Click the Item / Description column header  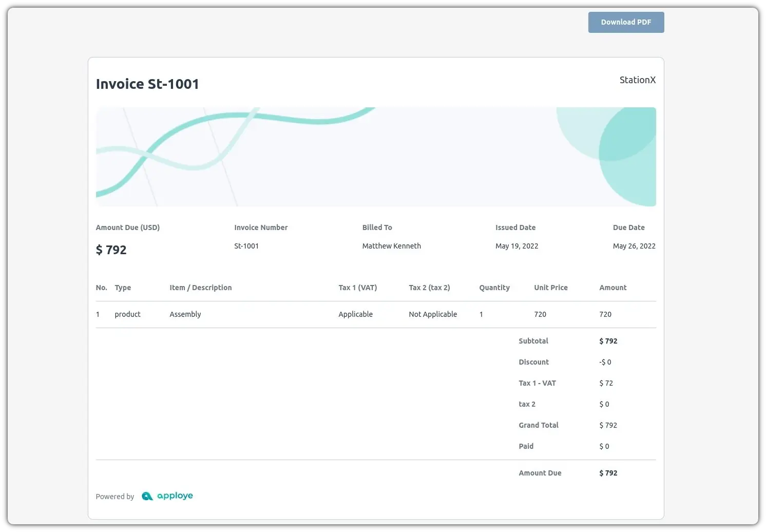(x=200, y=288)
